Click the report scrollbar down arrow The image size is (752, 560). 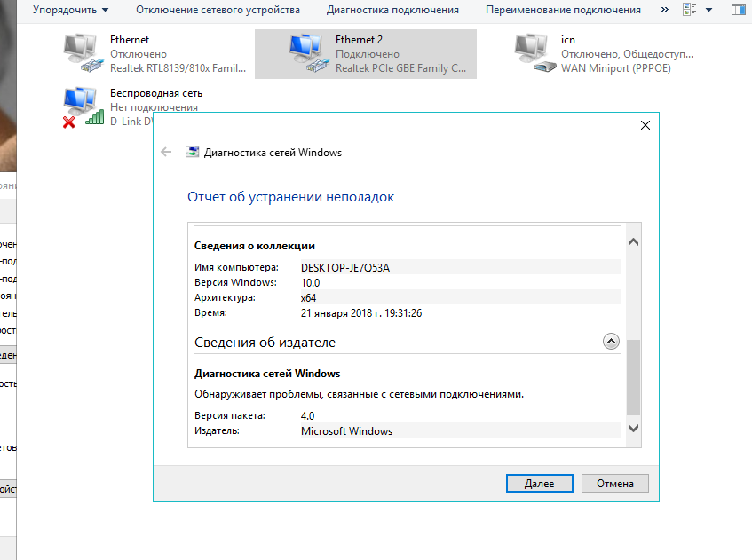point(633,428)
